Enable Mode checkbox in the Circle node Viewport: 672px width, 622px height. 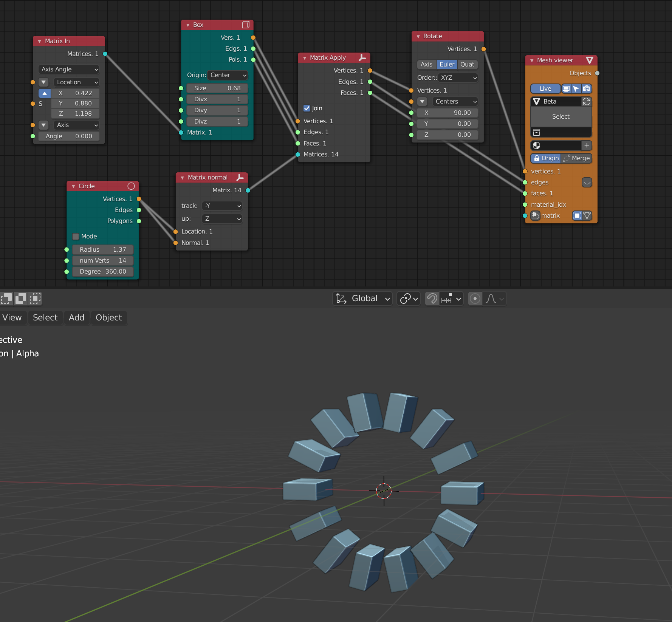click(76, 236)
